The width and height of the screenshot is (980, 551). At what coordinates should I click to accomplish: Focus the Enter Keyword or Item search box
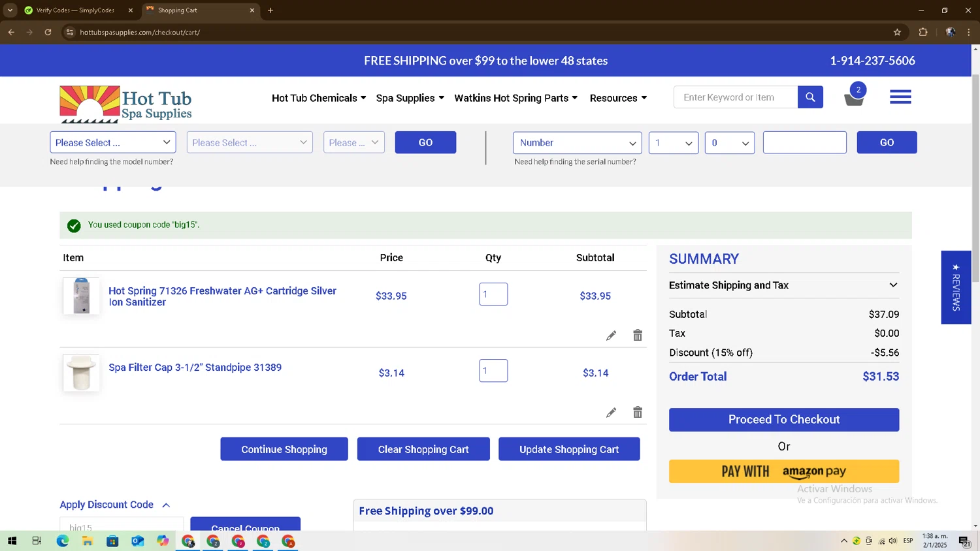point(736,97)
